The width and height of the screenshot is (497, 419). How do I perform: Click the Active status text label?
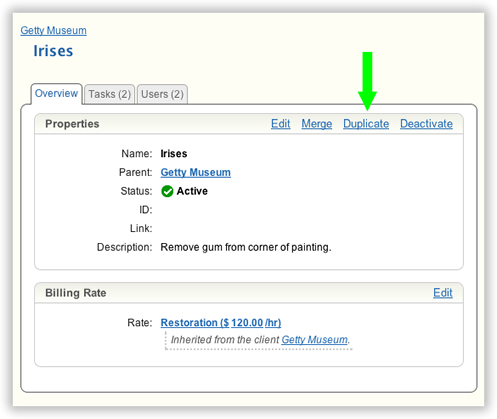(x=192, y=191)
